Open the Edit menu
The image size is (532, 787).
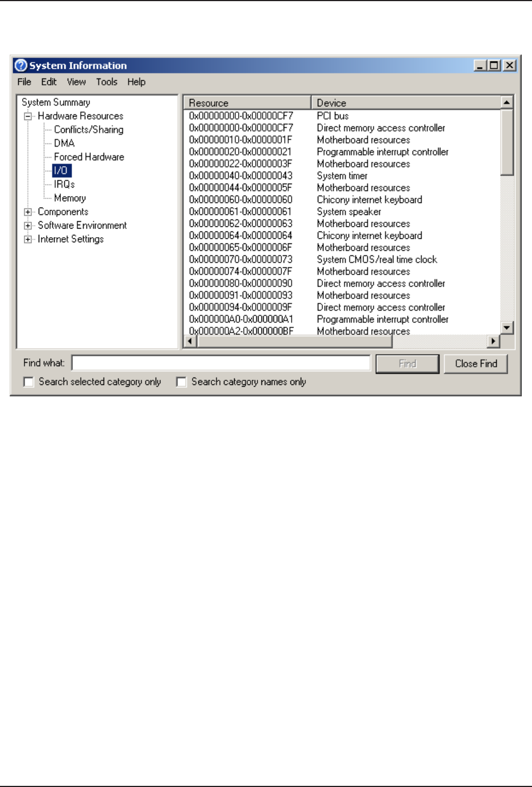pos(49,82)
